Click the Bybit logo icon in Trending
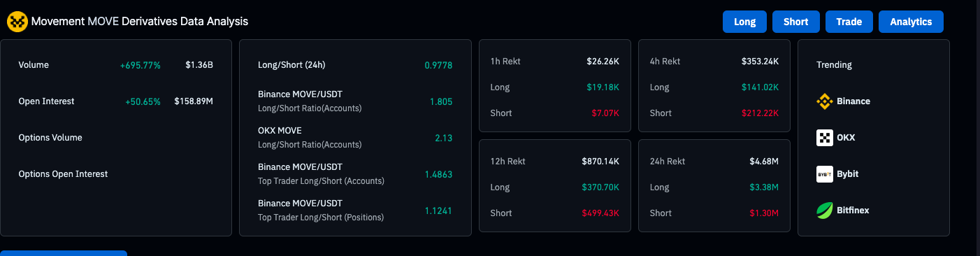980x256 pixels. (825, 174)
